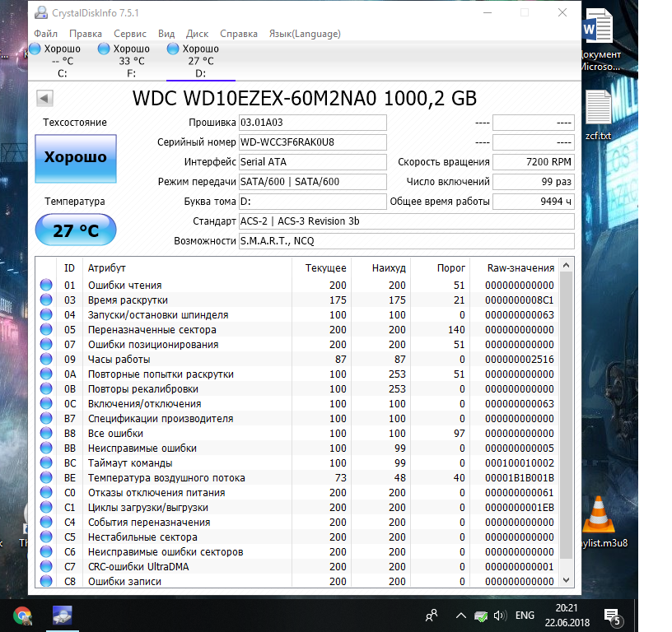Click status icon of Ошибки чтения row
This screenshot has width=672, height=632.
46,285
